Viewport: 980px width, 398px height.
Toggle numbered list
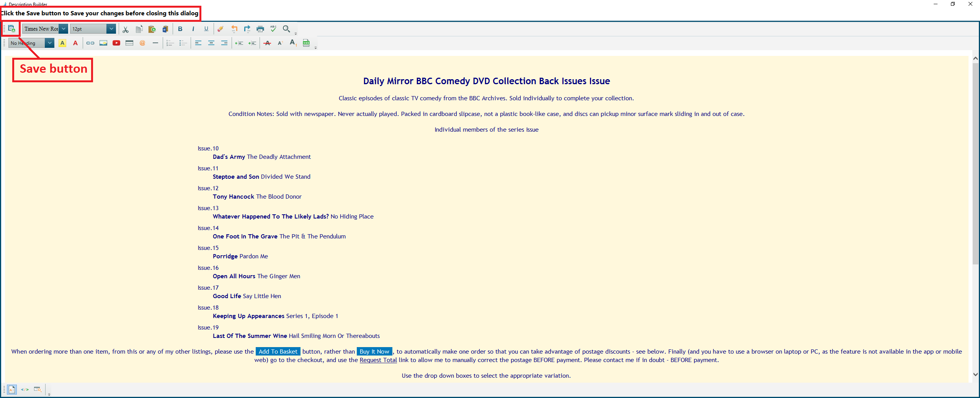pyautogui.click(x=170, y=43)
